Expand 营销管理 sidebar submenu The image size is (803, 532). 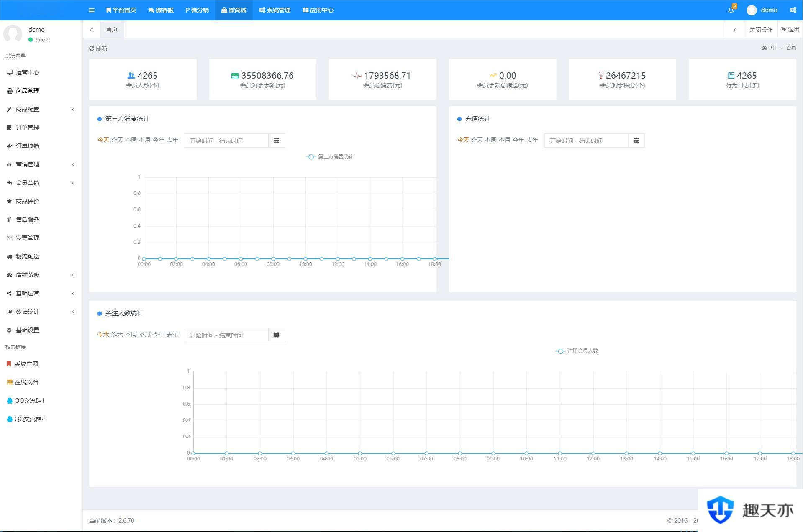(41, 164)
